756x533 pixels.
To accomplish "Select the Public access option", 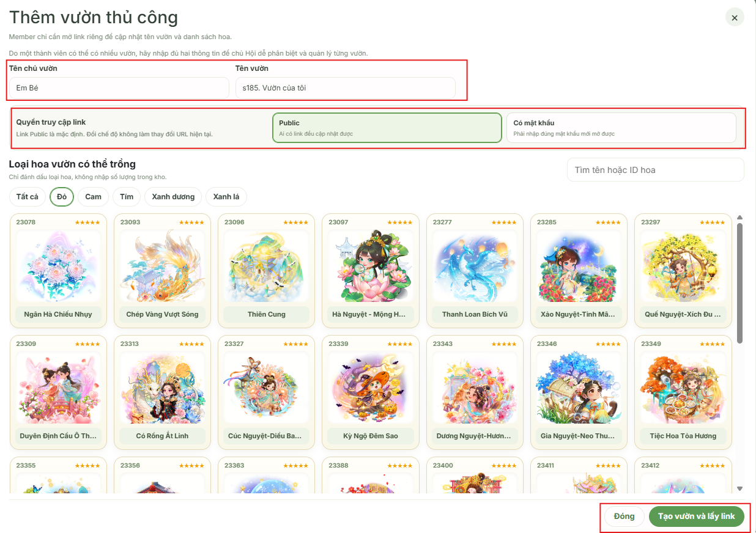I will pos(387,128).
